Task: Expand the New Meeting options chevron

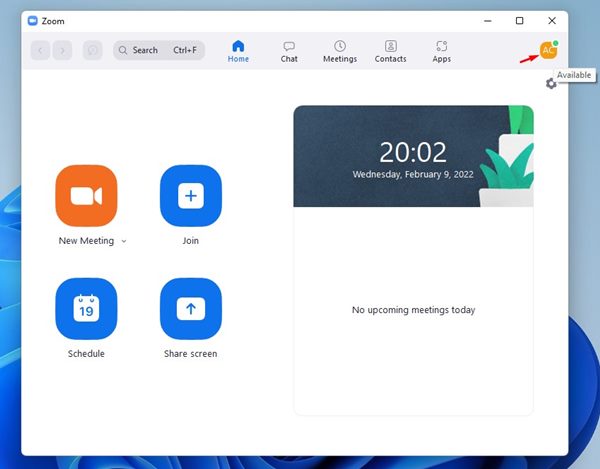Action: click(124, 241)
